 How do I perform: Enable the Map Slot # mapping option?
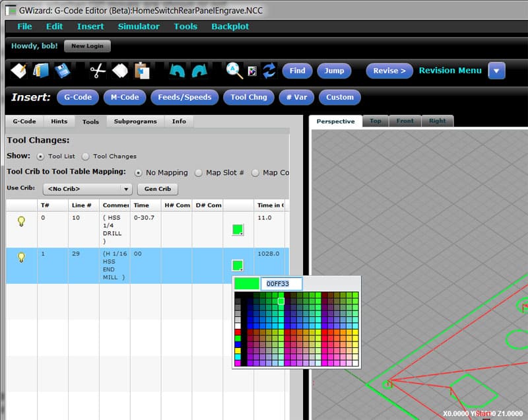[x=199, y=172]
